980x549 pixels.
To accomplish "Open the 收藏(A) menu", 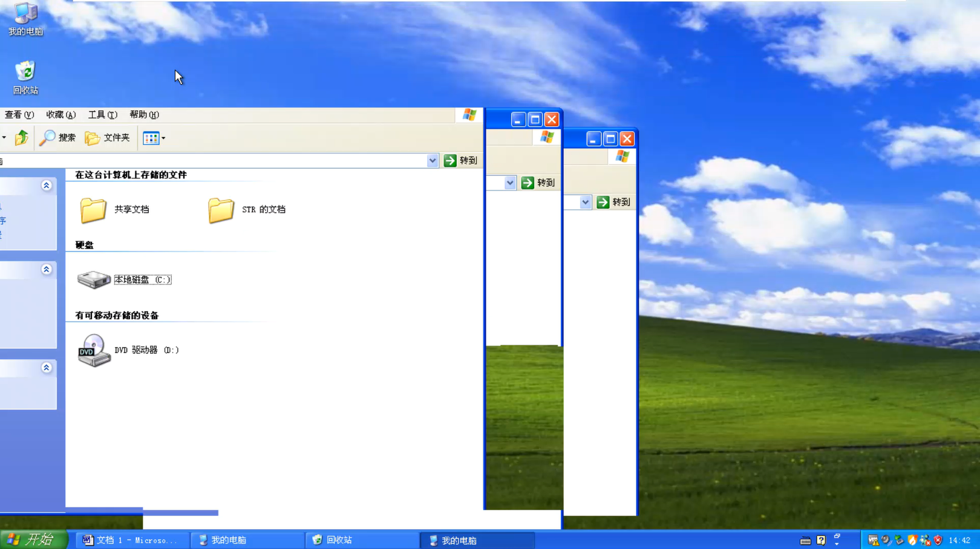I will pos(60,115).
